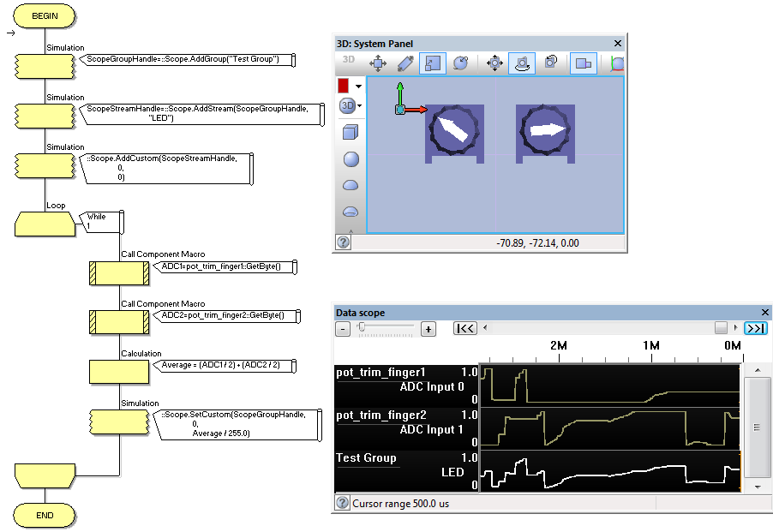Click the scope vertical scrollbar down arrow
The width and height of the screenshot is (773, 532).
click(758, 487)
